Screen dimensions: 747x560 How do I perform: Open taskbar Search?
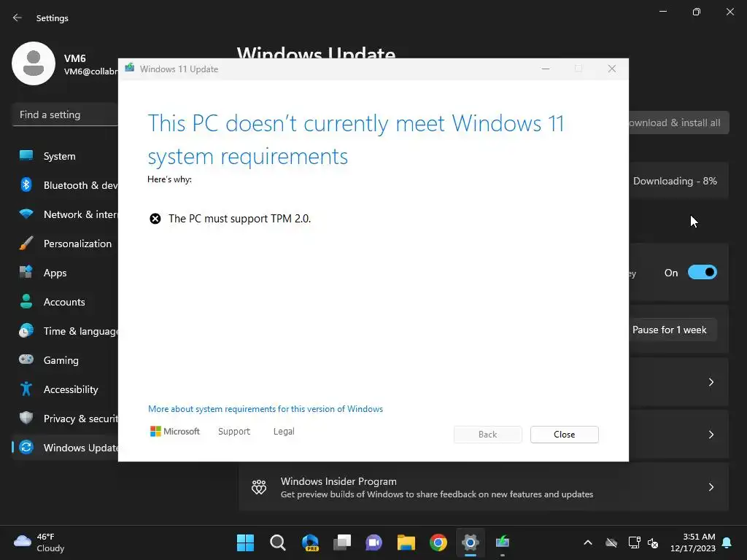(278, 542)
